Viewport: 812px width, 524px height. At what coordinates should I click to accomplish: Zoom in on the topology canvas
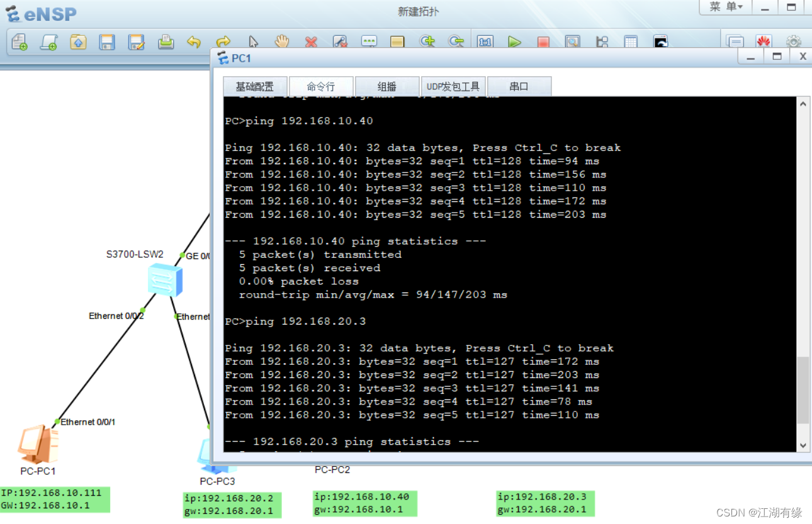coord(427,42)
